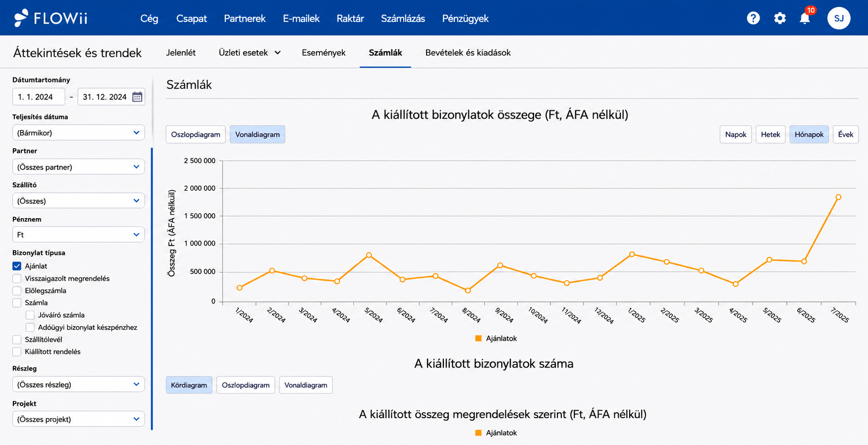
Task: Open the Szállító (Összes) dropdown
Action: (78, 201)
